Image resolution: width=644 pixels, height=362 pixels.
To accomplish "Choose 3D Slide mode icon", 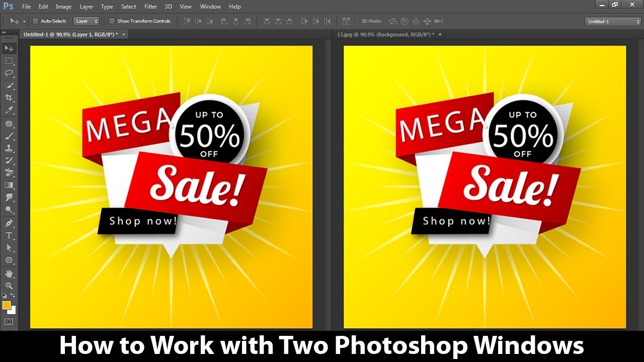I will point(427,21).
